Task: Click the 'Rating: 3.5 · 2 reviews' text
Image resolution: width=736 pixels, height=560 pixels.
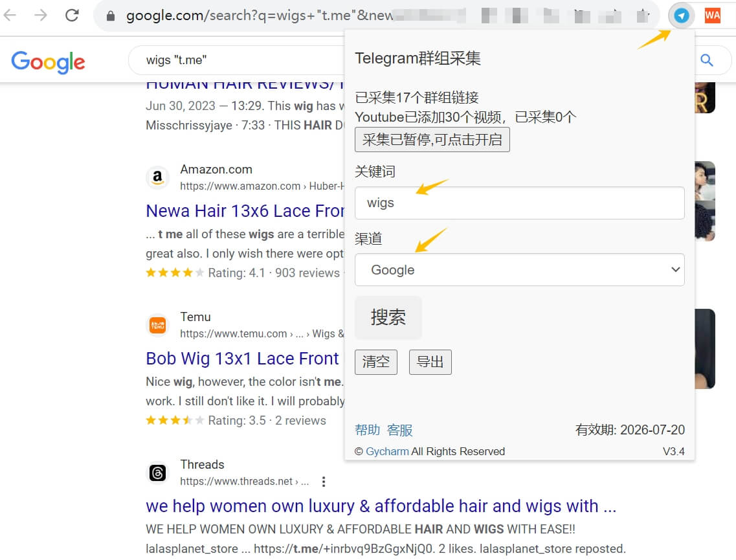Action: point(267,420)
